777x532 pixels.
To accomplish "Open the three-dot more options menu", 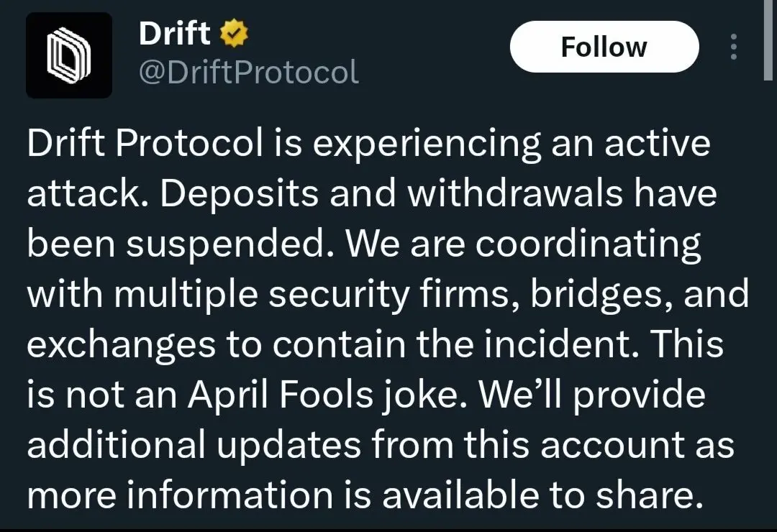I will [734, 47].
